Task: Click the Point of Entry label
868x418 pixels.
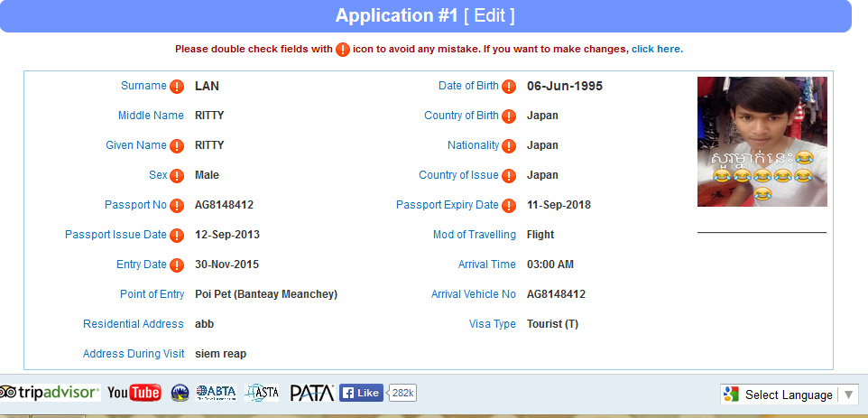Action: point(152,294)
